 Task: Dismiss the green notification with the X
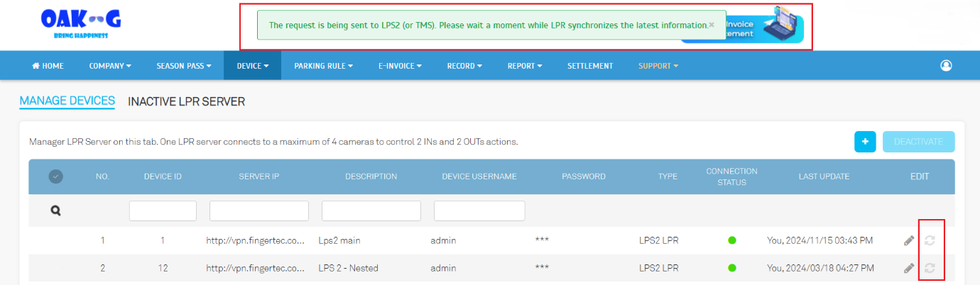coord(712,25)
